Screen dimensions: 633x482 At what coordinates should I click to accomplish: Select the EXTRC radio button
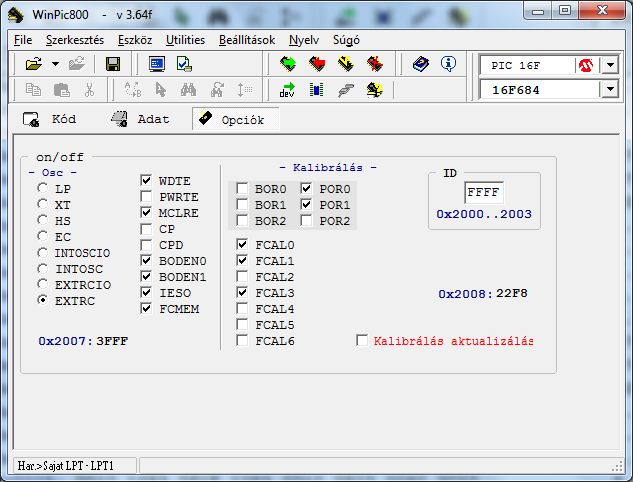coord(42,300)
